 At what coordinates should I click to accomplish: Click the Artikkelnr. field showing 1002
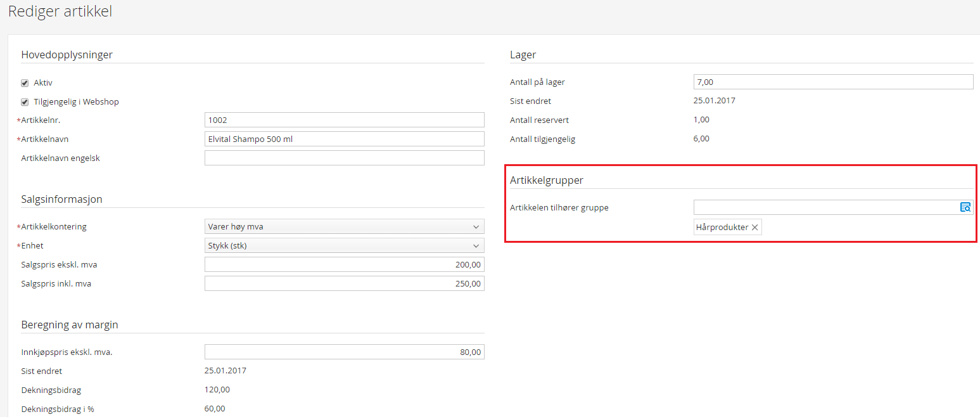point(344,120)
